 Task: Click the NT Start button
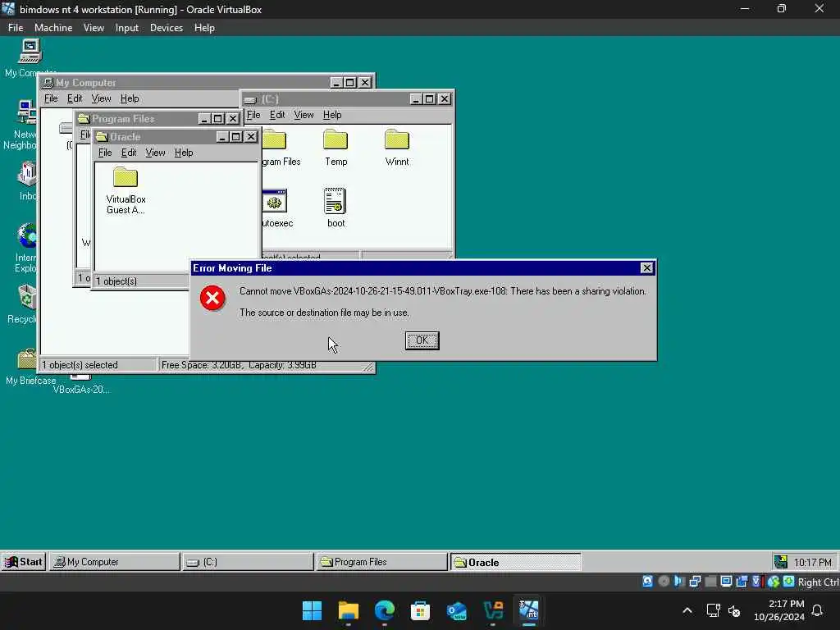tap(24, 561)
